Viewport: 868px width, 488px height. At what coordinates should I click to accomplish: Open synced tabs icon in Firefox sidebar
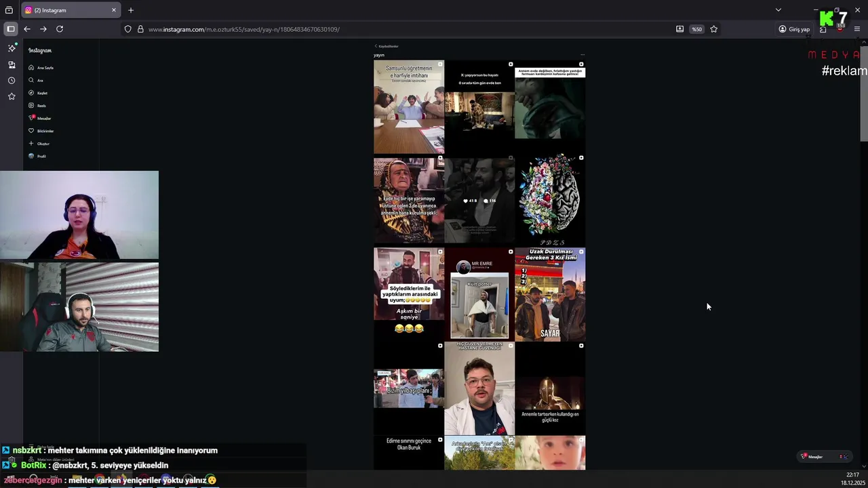[x=12, y=64]
